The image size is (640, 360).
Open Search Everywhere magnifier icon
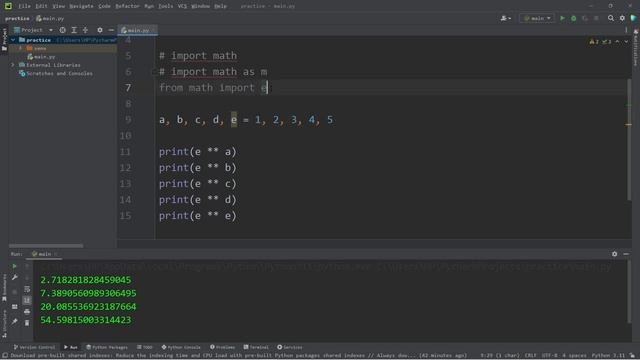[611, 18]
